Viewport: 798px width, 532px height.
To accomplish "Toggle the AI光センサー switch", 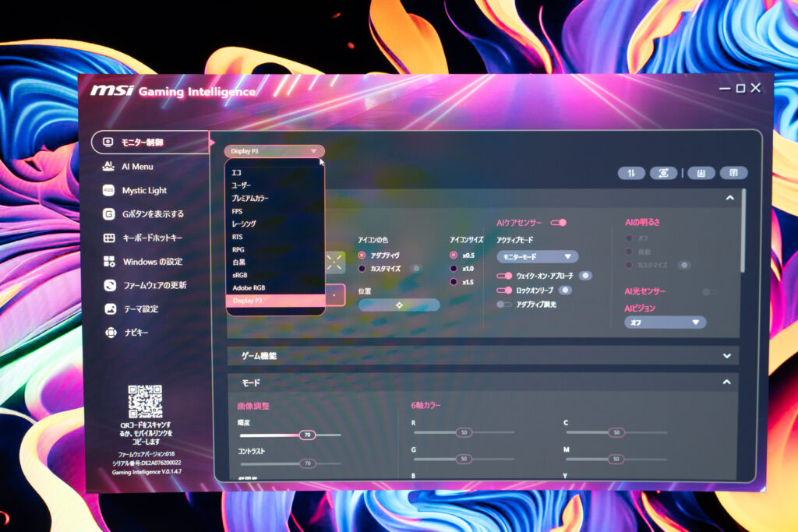I will (x=708, y=291).
